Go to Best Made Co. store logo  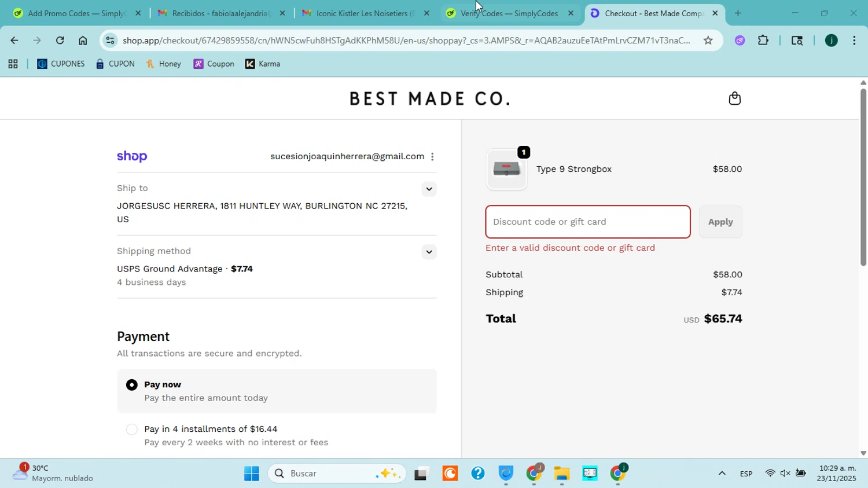click(430, 99)
